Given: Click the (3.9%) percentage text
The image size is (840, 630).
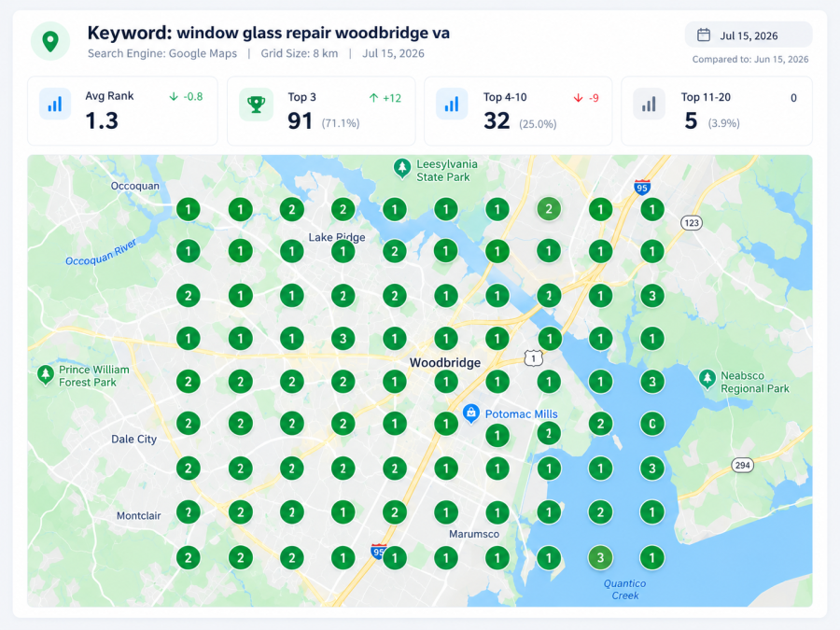Looking at the screenshot, I should pyautogui.click(x=723, y=124).
